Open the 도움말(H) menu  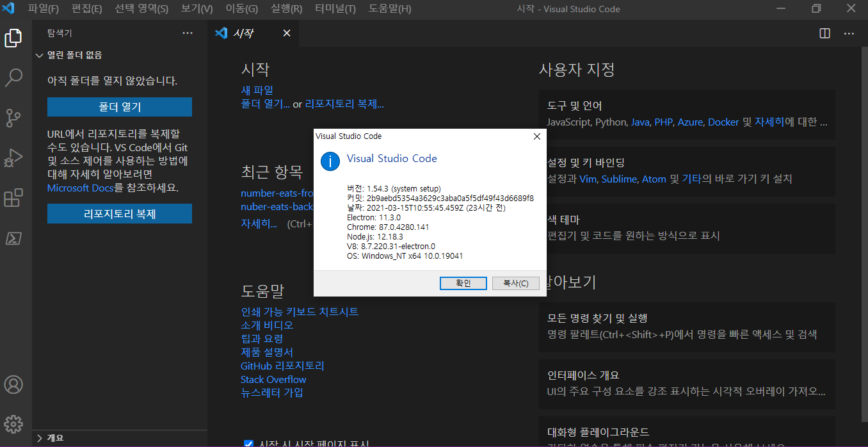pyautogui.click(x=390, y=9)
